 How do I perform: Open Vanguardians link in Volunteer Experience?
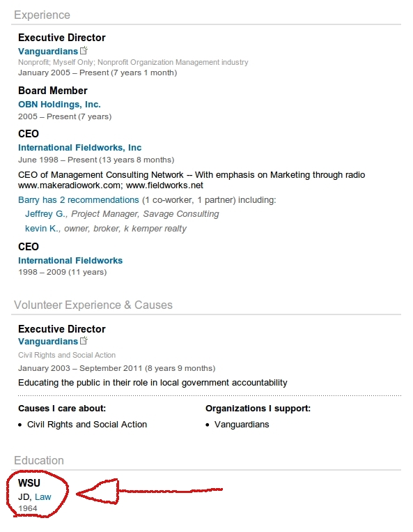48,342
